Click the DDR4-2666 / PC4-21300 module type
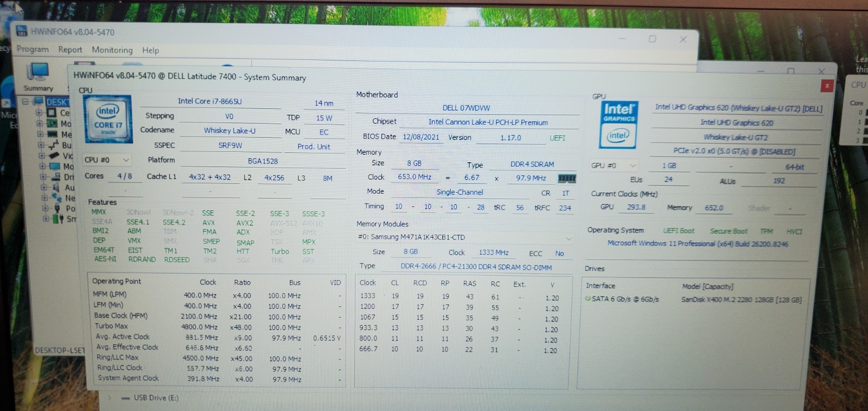The image size is (868, 411). coord(476,267)
